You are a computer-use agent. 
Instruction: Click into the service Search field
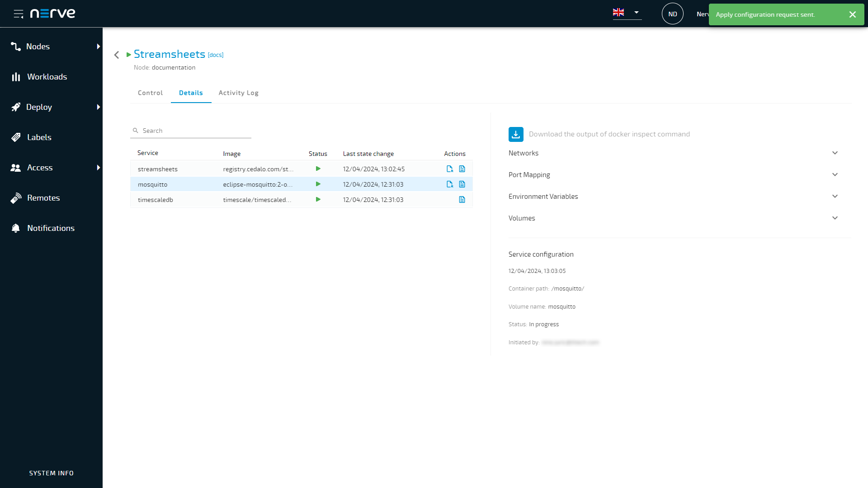pyautogui.click(x=194, y=131)
